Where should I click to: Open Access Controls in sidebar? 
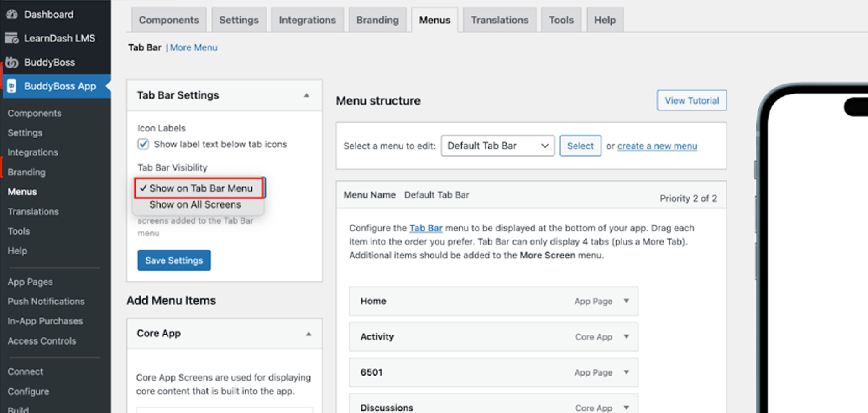pos(42,341)
